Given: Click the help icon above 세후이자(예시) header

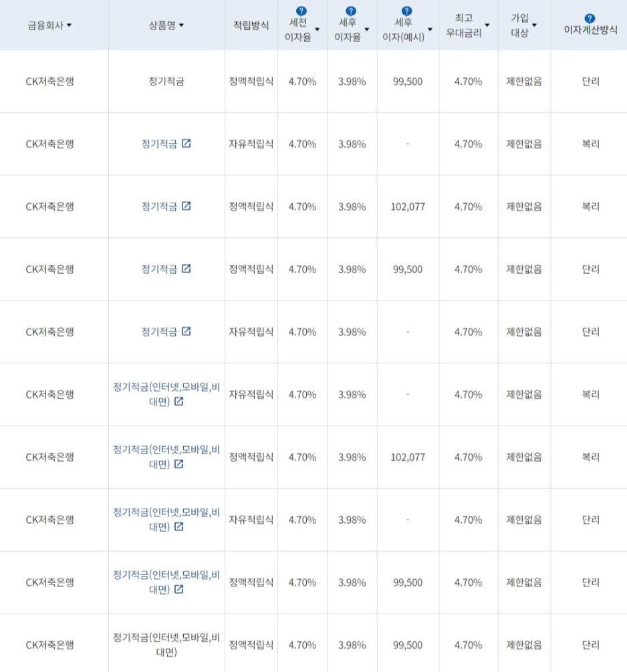Looking at the screenshot, I should pyautogui.click(x=406, y=9).
